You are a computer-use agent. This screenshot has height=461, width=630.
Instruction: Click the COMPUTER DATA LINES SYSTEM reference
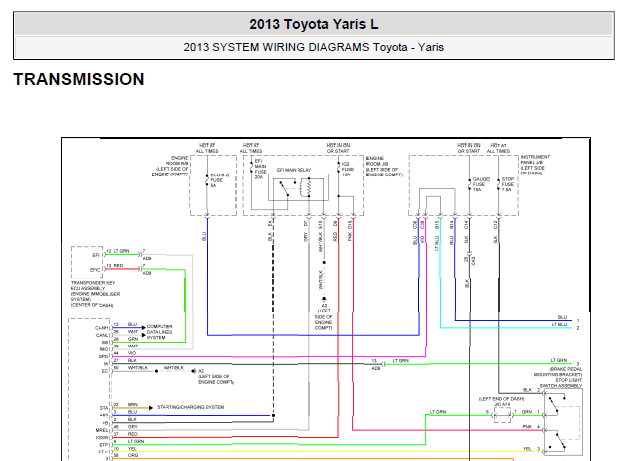pos(159,332)
